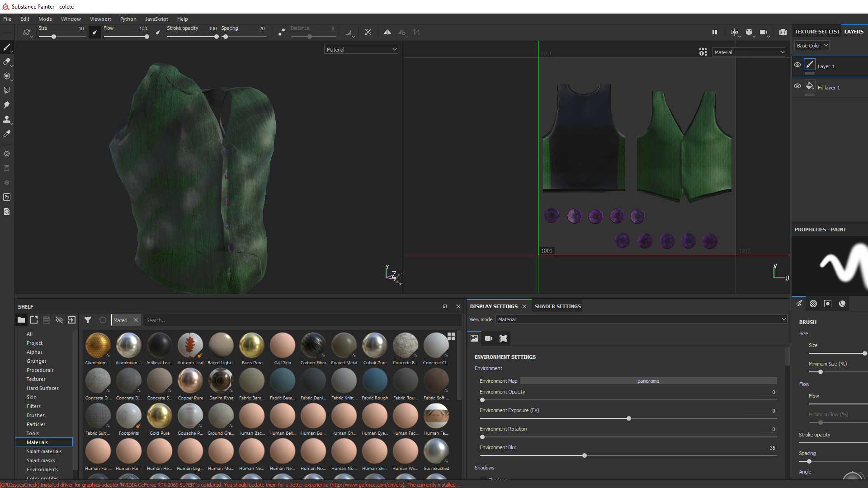Take a screenshot with camera icon
The image size is (868, 488).
[783, 32]
